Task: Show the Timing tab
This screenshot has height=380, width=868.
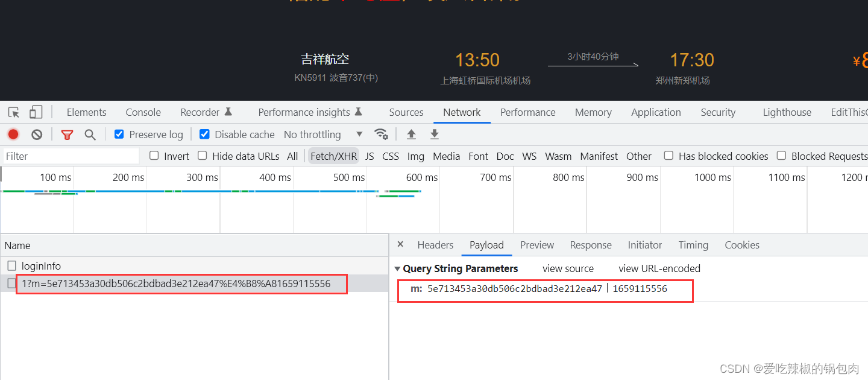Action: (x=693, y=245)
